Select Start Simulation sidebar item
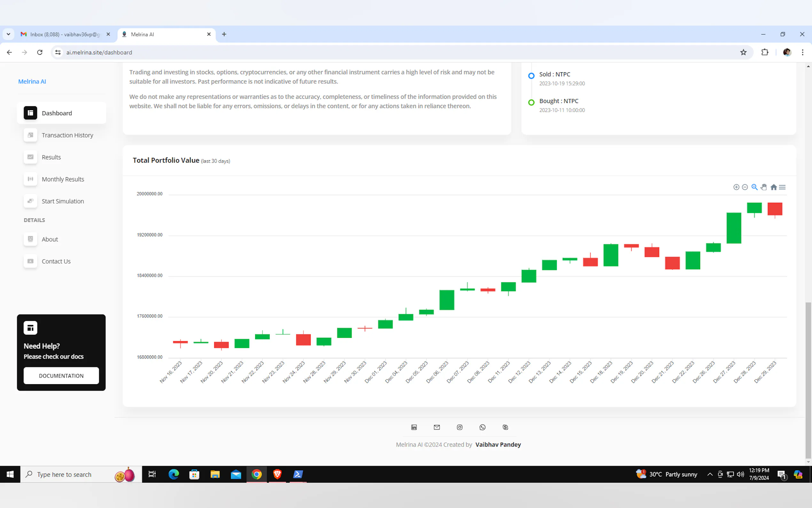The height and width of the screenshot is (508, 812). point(63,201)
